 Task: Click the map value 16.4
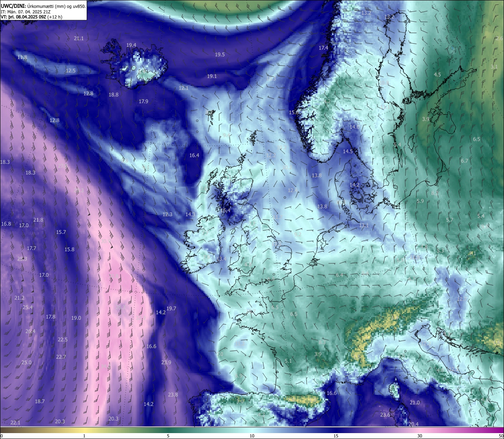point(194,156)
